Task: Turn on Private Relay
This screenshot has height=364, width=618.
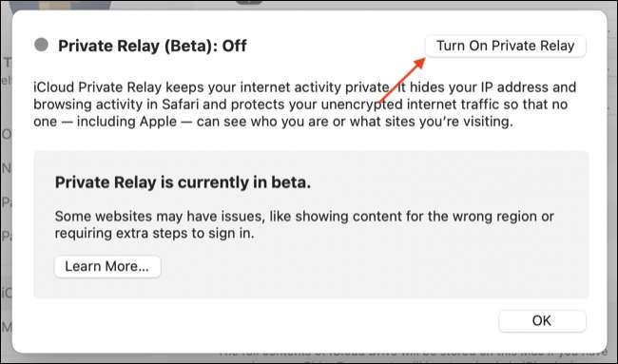Action: point(505,46)
